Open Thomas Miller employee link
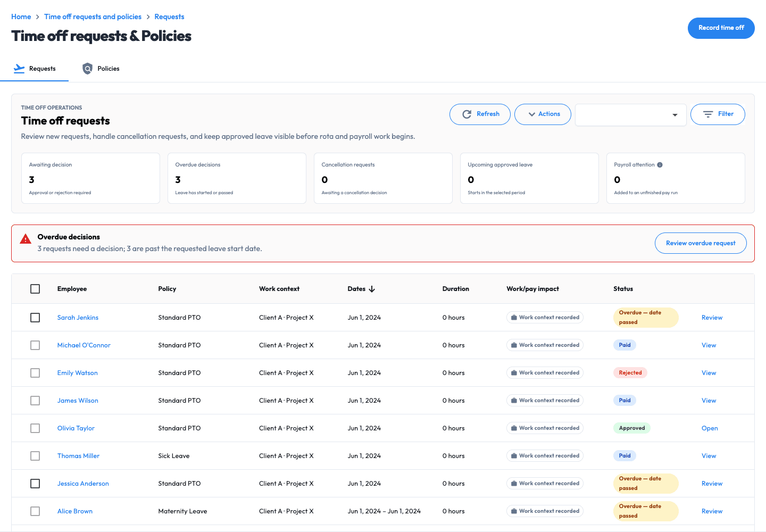Image resolution: width=766 pixels, height=532 pixels. (78, 456)
